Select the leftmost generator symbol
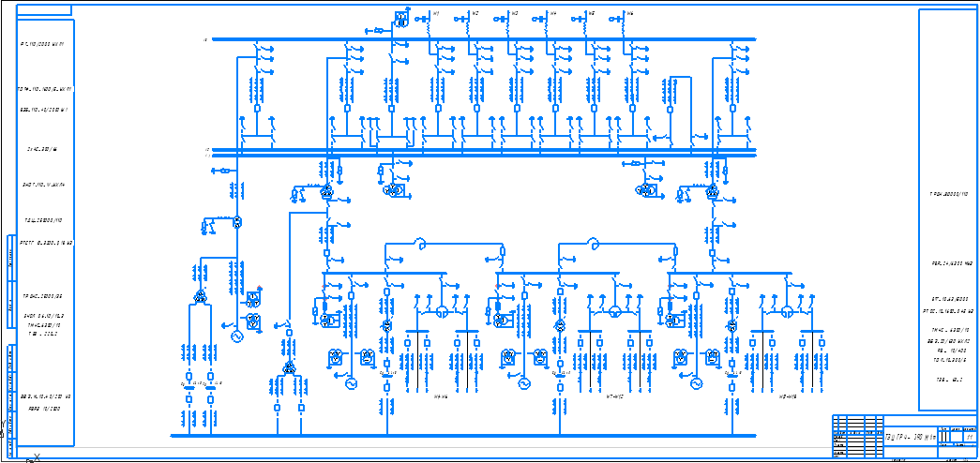Screen dimensions: 980x463 pyautogui.click(x=236, y=336)
